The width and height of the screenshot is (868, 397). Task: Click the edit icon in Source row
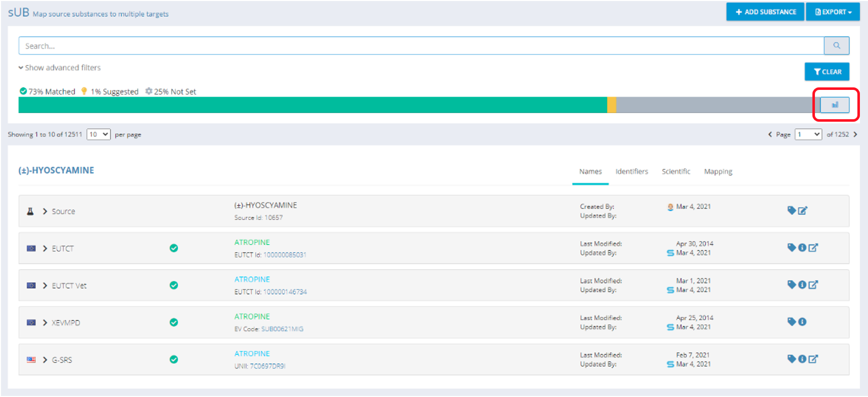click(803, 211)
